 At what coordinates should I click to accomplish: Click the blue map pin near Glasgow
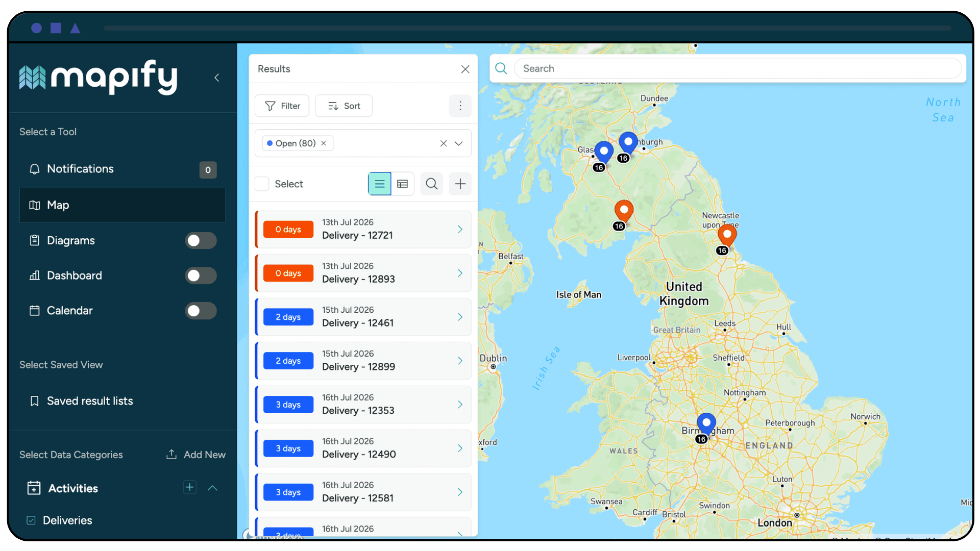click(x=604, y=152)
